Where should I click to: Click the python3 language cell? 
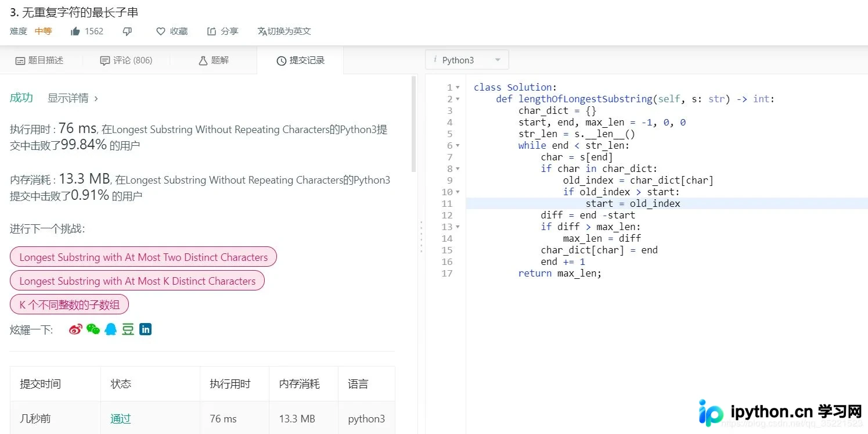pyautogui.click(x=366, y=419)
